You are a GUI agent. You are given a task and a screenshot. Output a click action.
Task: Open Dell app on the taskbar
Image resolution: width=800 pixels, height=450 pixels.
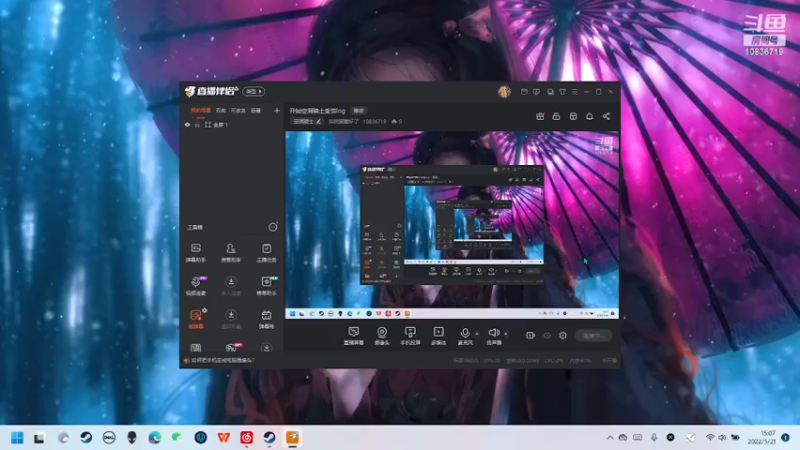(109, 438)
